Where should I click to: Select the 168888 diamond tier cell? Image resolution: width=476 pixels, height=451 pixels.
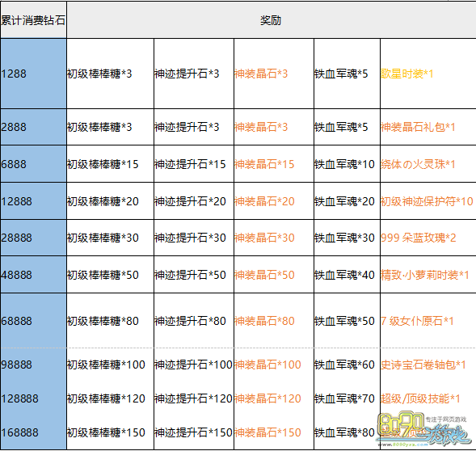(x=33, y=432)
